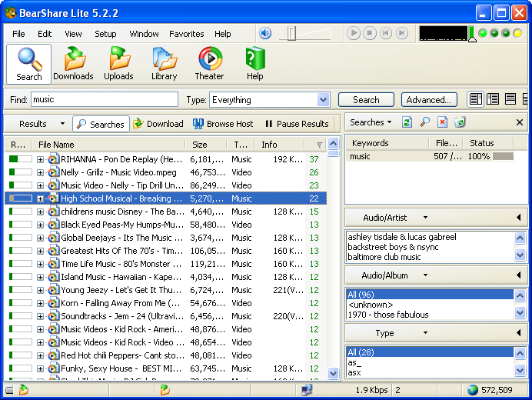Select second layout view icon
The width and height of the screenshot is (532, 400).
tap(493, 99)
